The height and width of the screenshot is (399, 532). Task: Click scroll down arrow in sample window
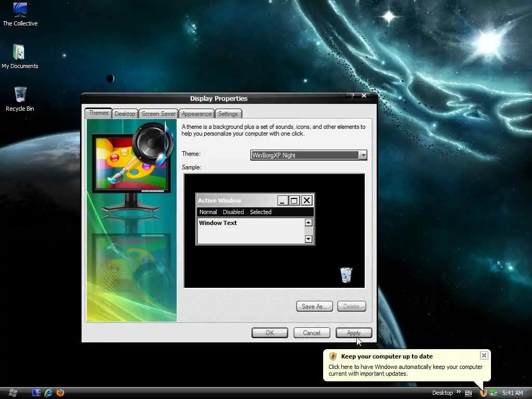tap(308, 239)
